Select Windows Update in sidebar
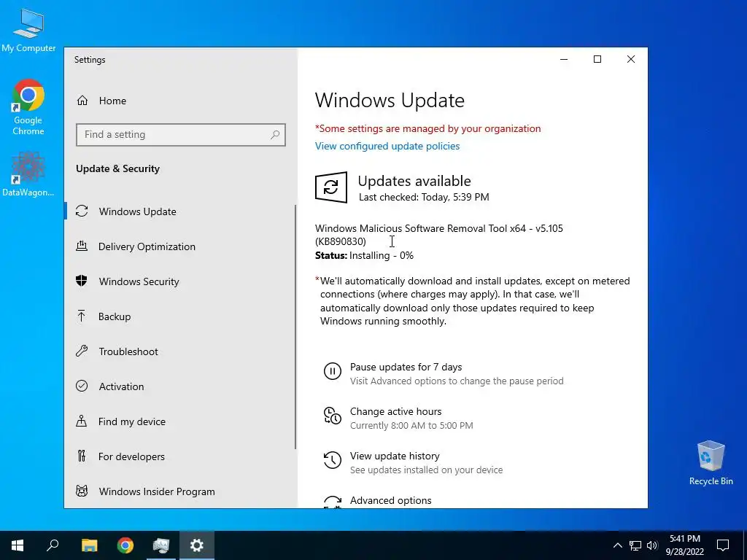 click(138, 211)
